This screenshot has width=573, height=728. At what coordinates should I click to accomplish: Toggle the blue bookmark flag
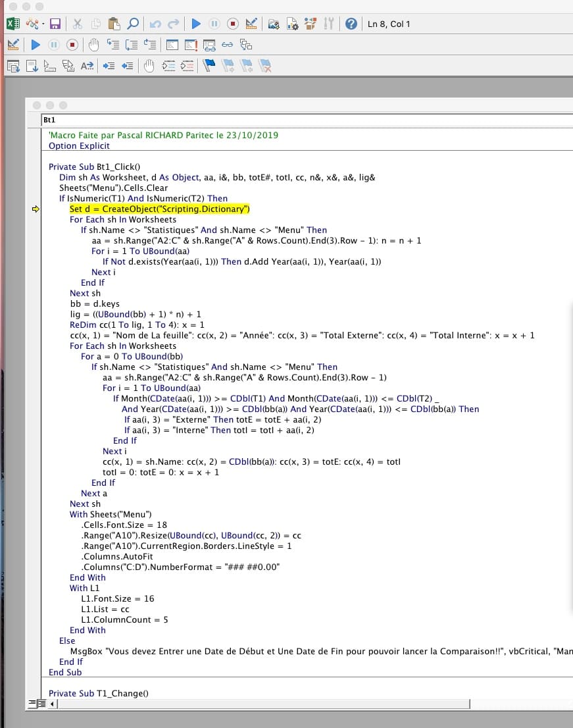(210, 66)
